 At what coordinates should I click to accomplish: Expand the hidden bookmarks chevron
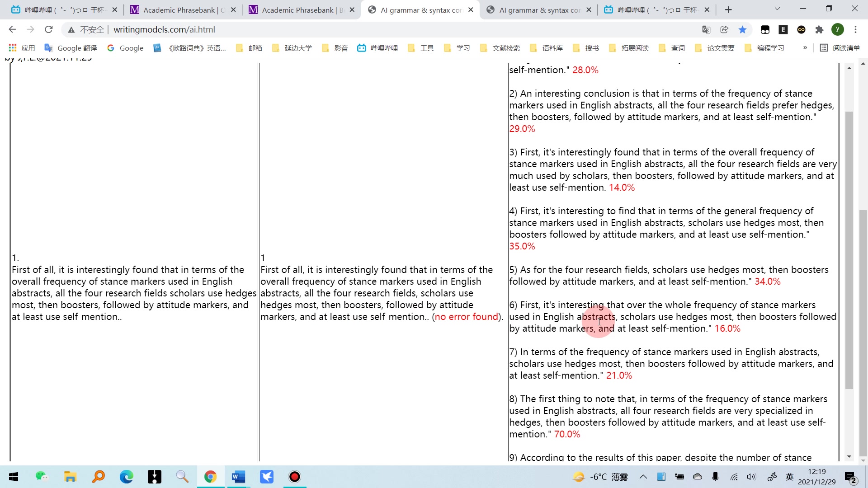click(x=805, y=47)
